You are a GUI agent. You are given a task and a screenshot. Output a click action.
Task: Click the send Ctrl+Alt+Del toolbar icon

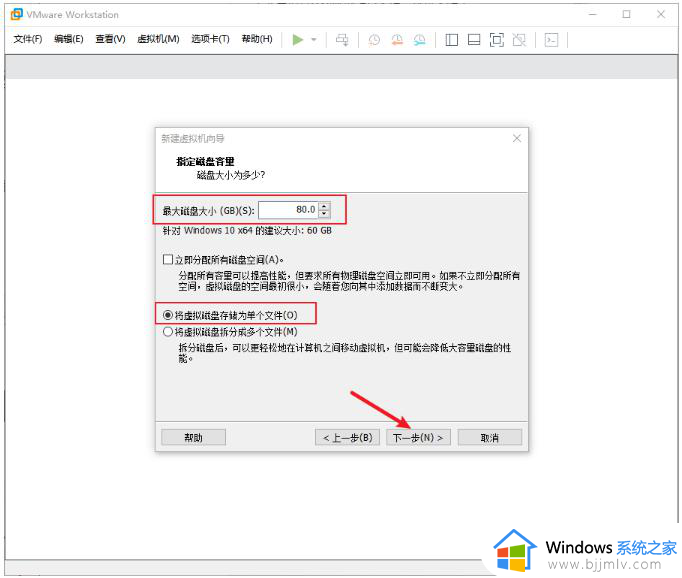coord(342,40)
